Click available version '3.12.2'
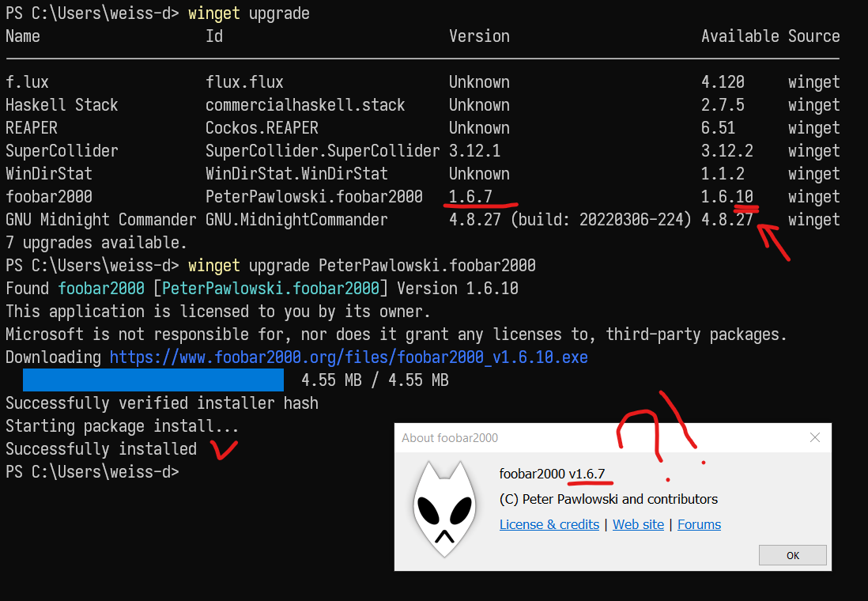Image resolution: width=868 pixels, height=601 pixels. [726, 151]
